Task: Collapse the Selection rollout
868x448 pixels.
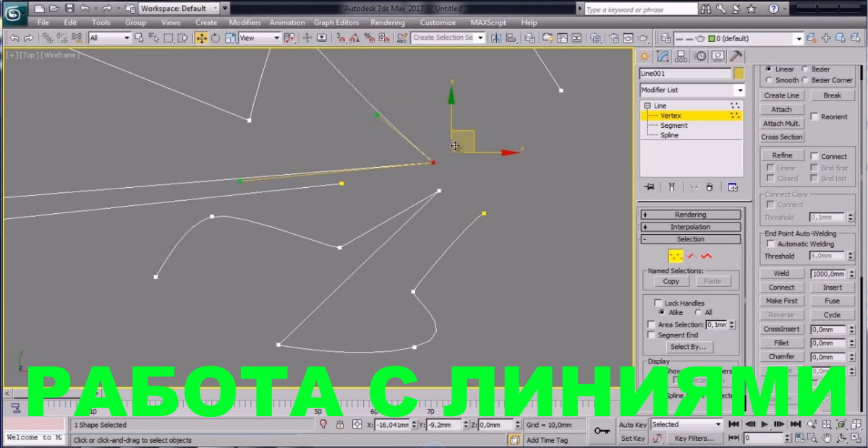Action: [691, 239]
